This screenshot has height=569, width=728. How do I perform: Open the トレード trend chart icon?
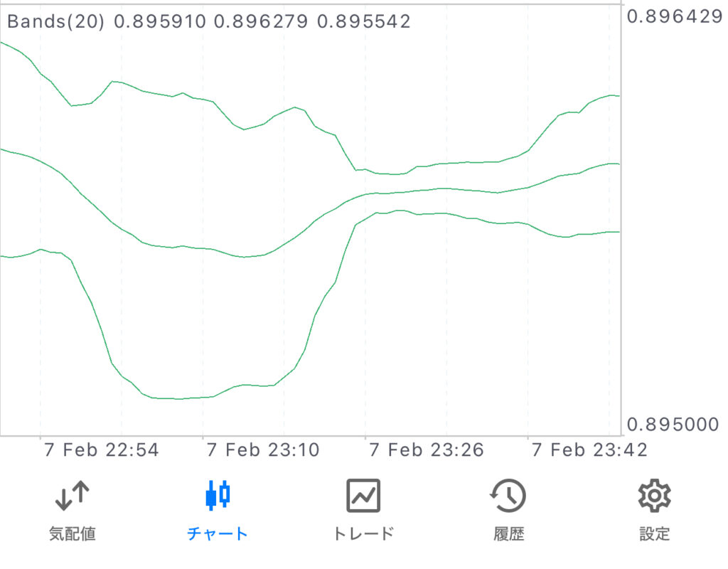click(363, 496)
